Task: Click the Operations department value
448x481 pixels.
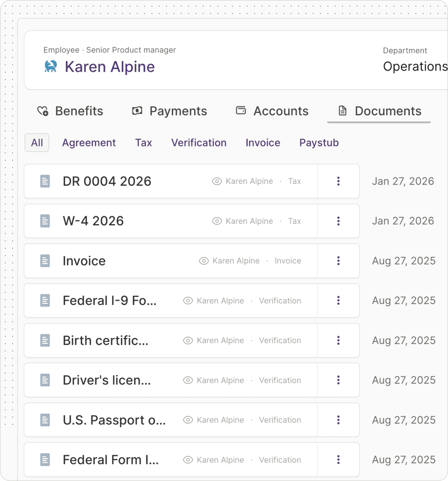Action: 415,66
